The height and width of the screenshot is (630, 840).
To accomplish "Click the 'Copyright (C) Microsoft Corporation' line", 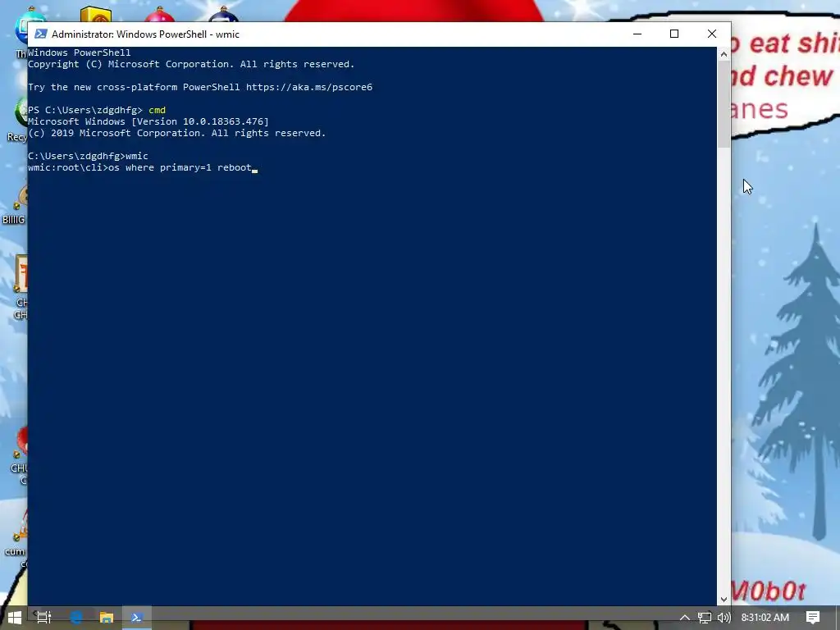I will pyautogui.click(x=191, y=64).
